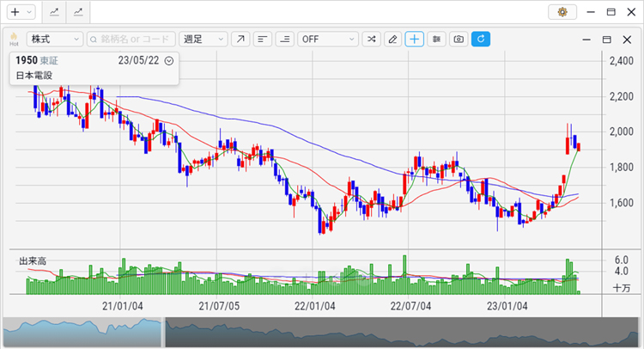This screenshot has height=349, width=644.
Task: Take a chart snapshot with camera icon
Action: pyautogui.click(x=459, y=40)
